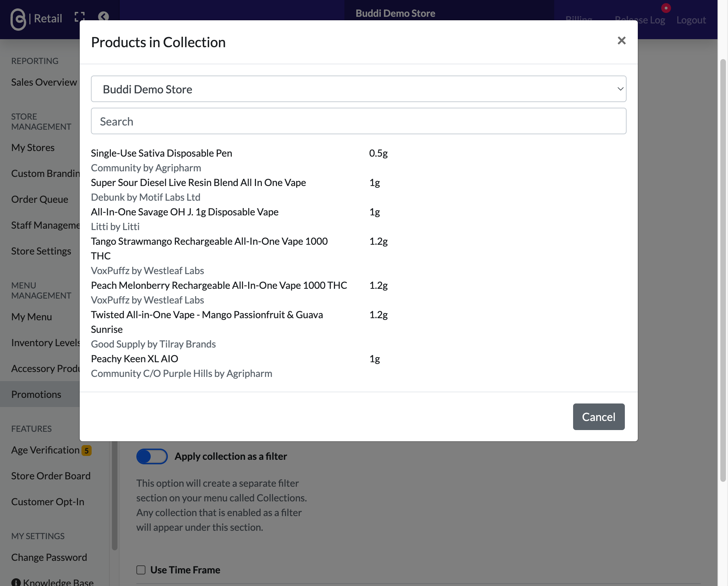Screen dimensions: 728x586
Task: Open the Knowledge Base info icon
Action: click(16, 583)
